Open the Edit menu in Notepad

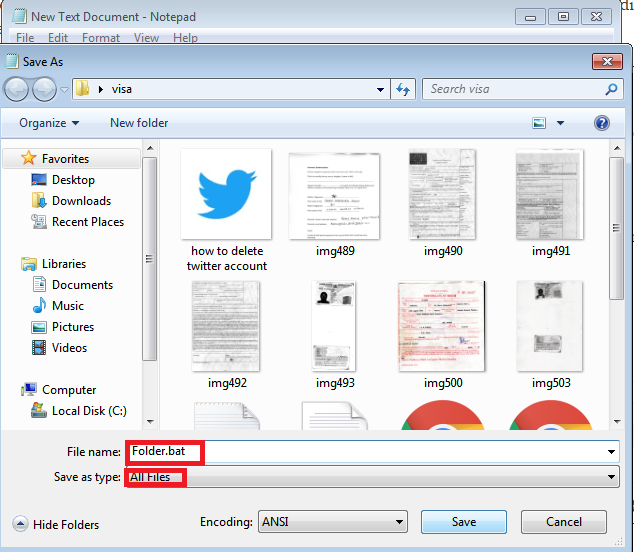click(58, 38)
